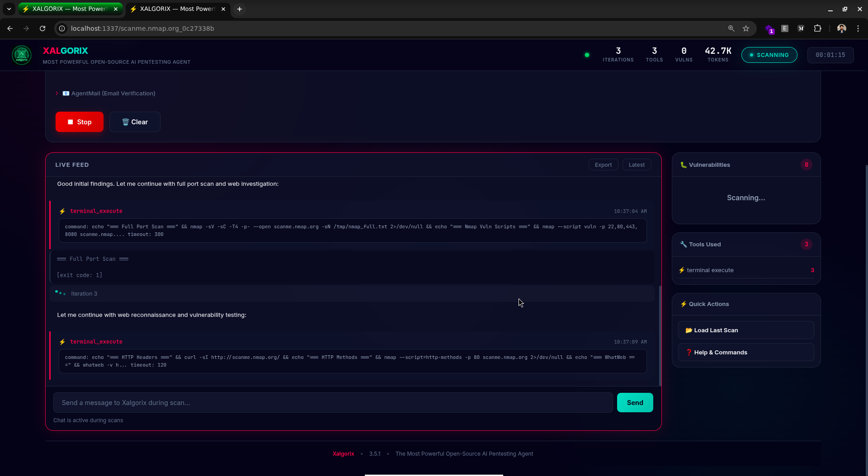
Task: Clear the scan output
Action: point(135,122)
